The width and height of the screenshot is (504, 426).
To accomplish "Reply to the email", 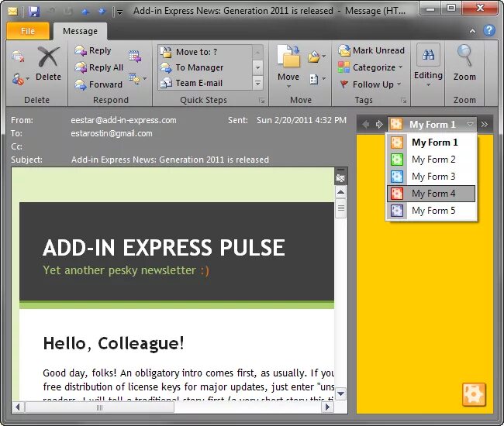I will [x=93, y=50].
